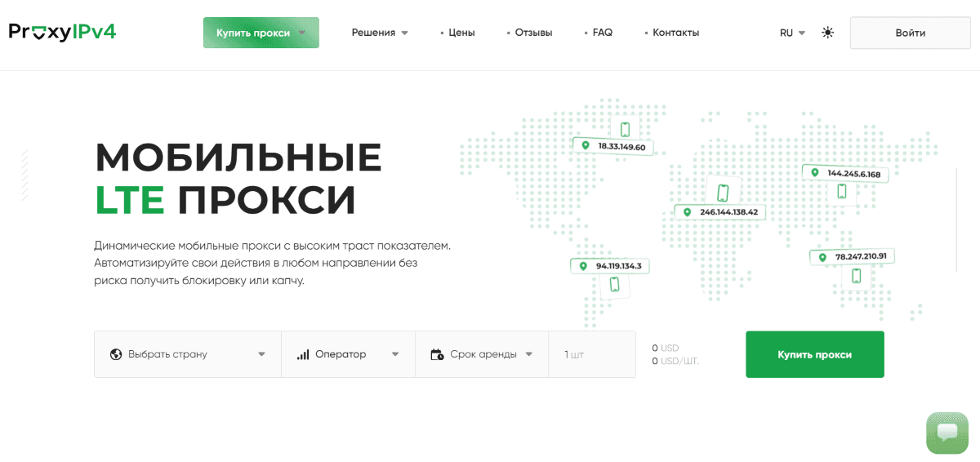Click the location pin next to 246.144.138.42

(x=687, y=211)
